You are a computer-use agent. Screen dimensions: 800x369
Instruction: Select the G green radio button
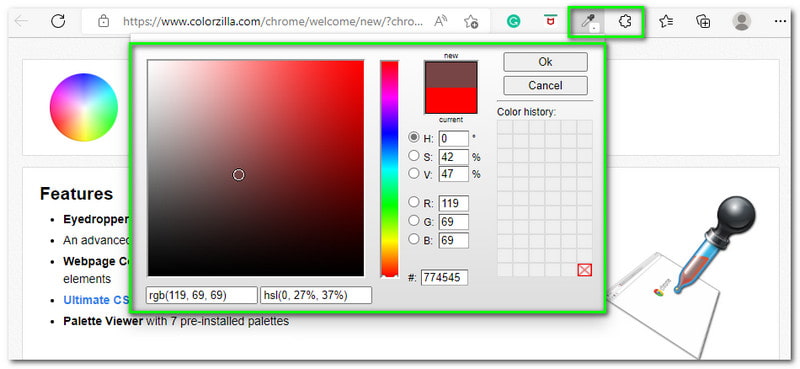tap(414, 220)
